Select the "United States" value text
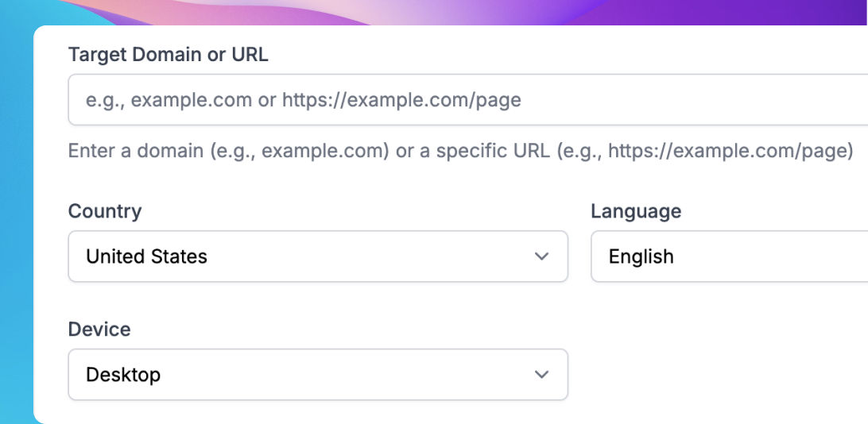868x424 pixels. point(146,256)
